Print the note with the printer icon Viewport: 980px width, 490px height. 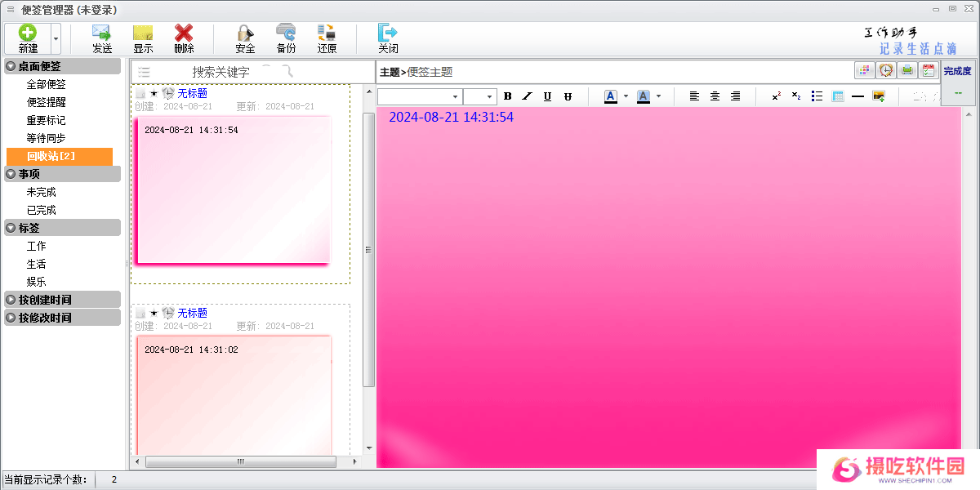(x=906, y=71)
